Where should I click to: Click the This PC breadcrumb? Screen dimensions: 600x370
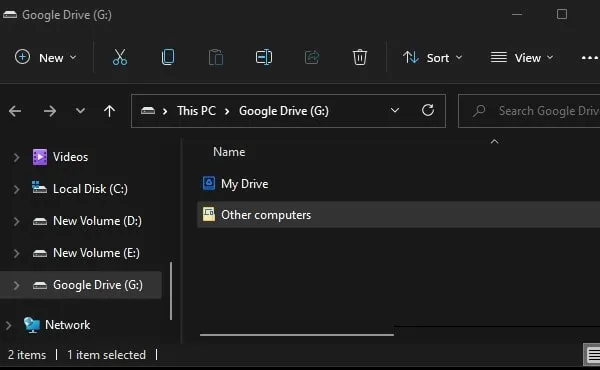tap(196, 111)
